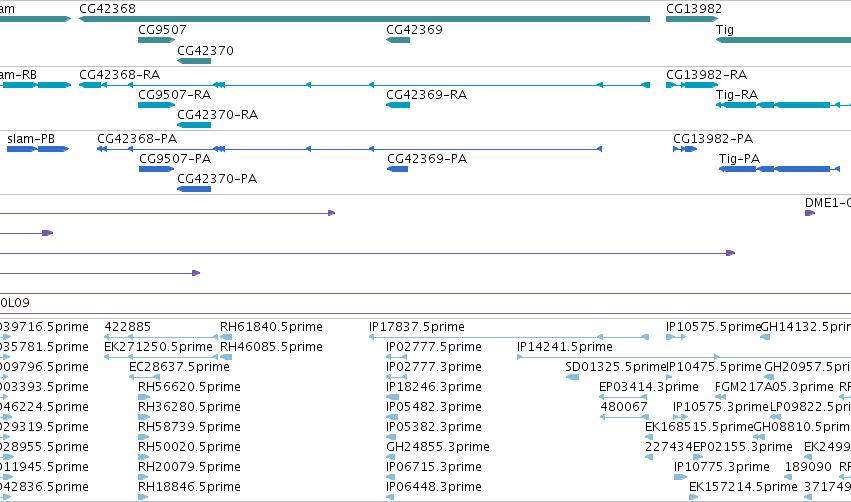Viewport: 851px width, 502px height.
Task: Select the EK271250.5prime EST feature
Action: point(161,357)
